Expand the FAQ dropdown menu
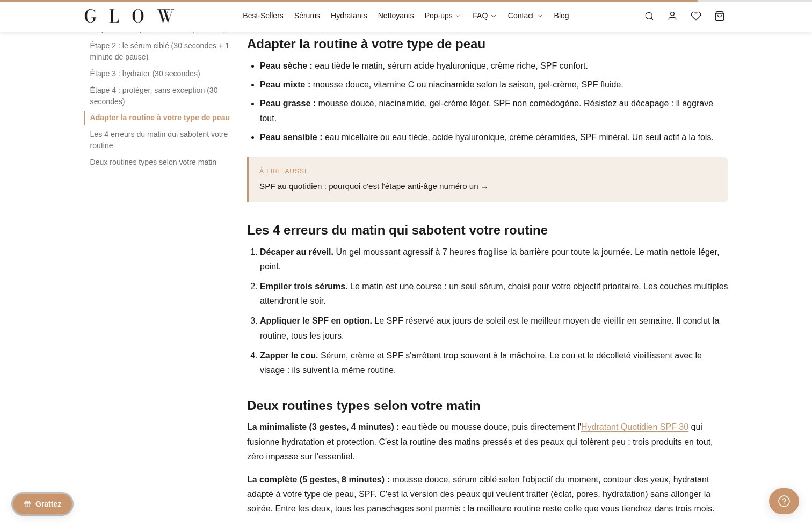 (484, 16)
